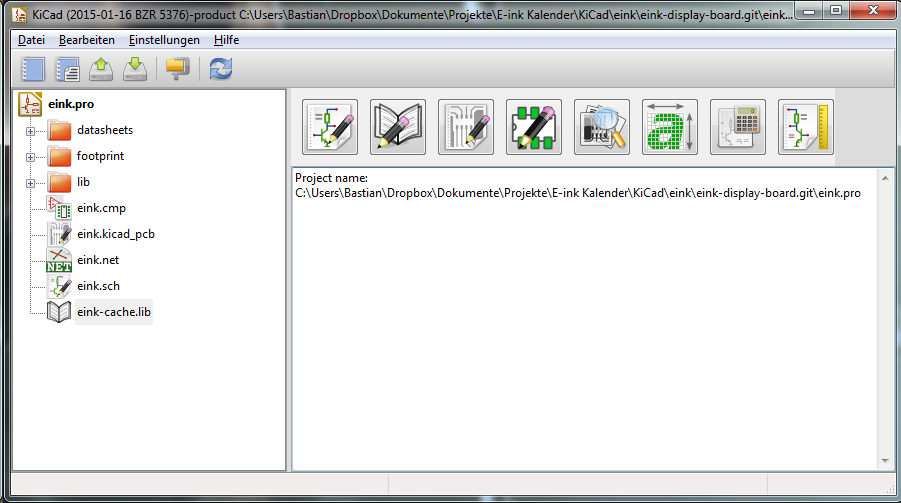Launch Bitmap2Component converter
This screenshot has height=503, width=901.
pyautogui.click(x=670, y=127)
